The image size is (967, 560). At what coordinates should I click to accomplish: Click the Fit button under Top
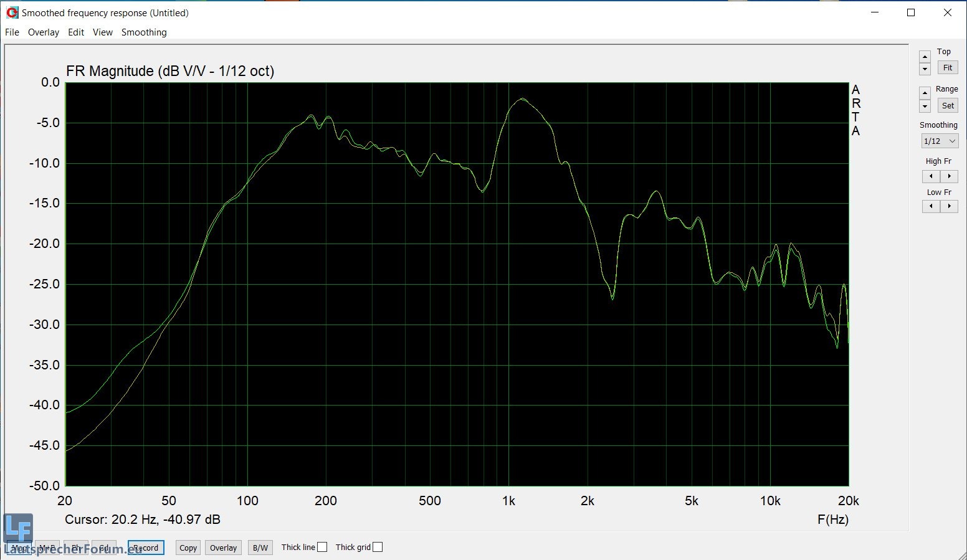948,67
